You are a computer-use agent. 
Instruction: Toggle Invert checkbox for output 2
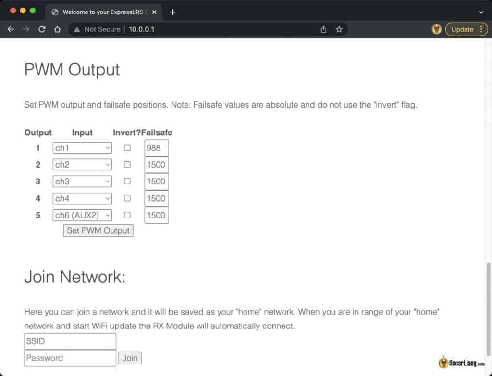coord(127,164)
